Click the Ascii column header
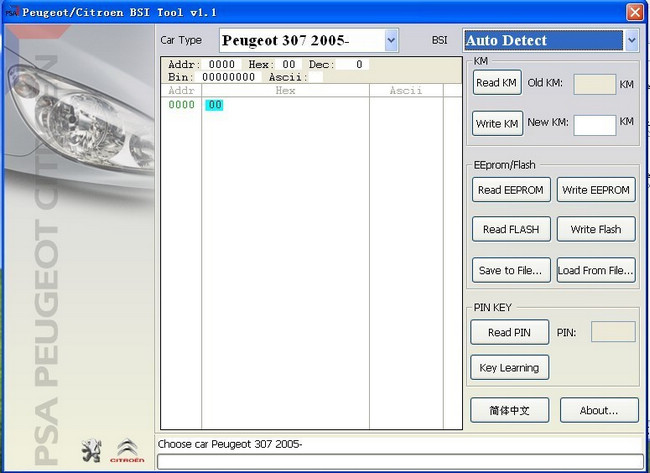 pyautogui.click(x=406, y=90)
